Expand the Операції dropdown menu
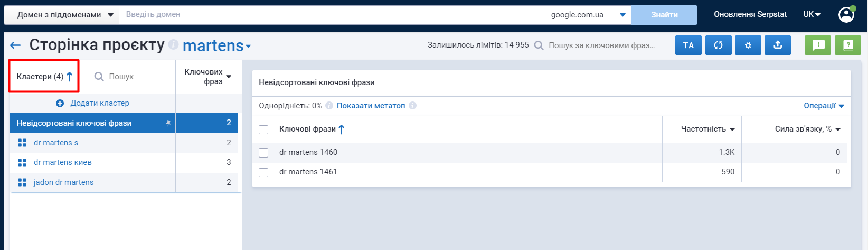 (x=824, y=106)
